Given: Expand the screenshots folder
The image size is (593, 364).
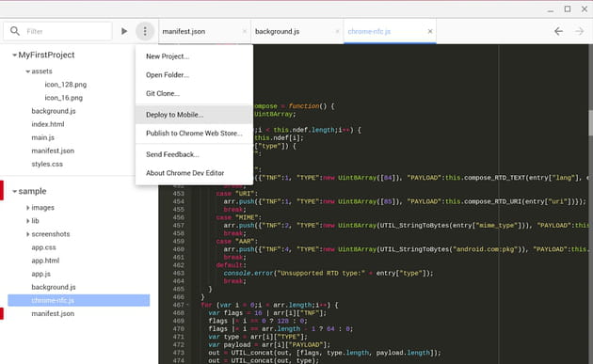Looking at the screenshot, I should [27, 234].
